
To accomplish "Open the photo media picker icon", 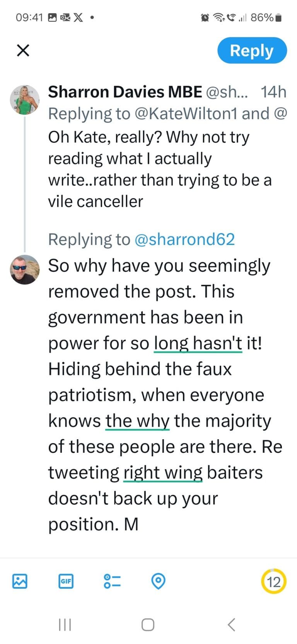I will tap(19, 581).
